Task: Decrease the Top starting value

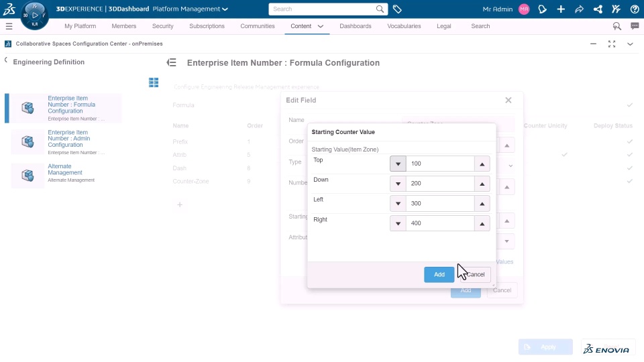Action: tap(398, 164)
